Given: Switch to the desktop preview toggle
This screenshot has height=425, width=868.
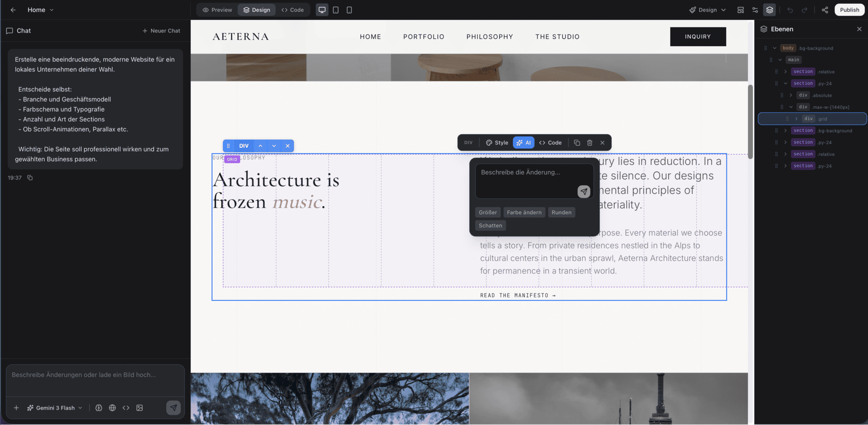Looking at the screenshot, I should 322,10.
